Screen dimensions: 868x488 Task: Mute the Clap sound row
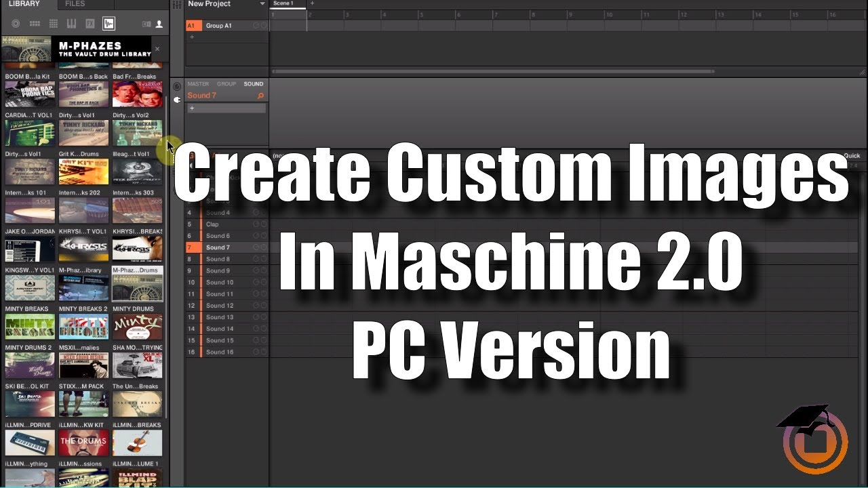coord(256,224)
